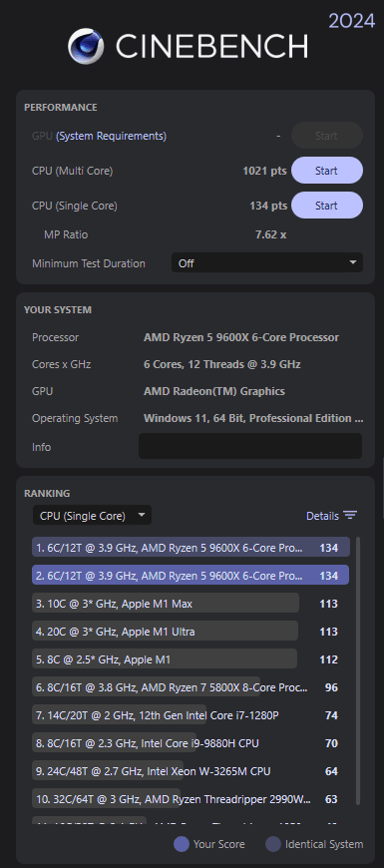The image size is (384, 868).
Task: Open the CPU (Single Core) ranking dropdown
Action: point(92,516)
